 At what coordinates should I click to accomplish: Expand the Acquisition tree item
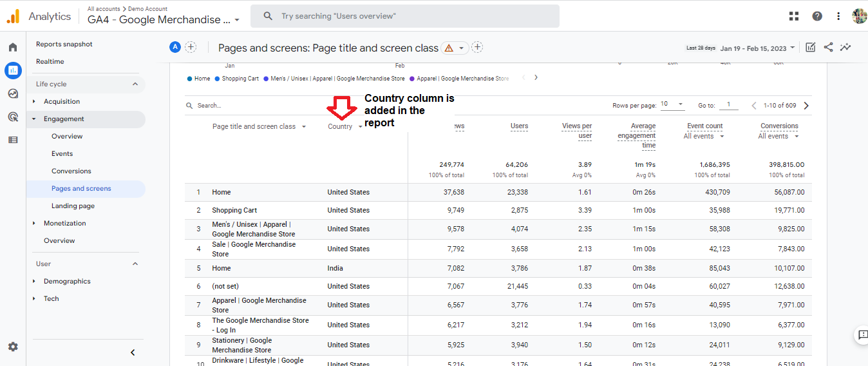click(34, 101)
